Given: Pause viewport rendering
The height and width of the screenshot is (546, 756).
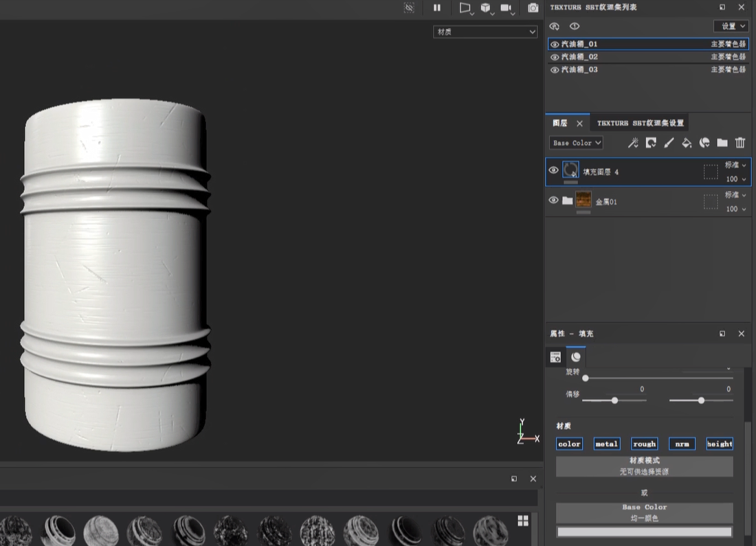Looking at the screenshot, I should (x=437, y=8).
